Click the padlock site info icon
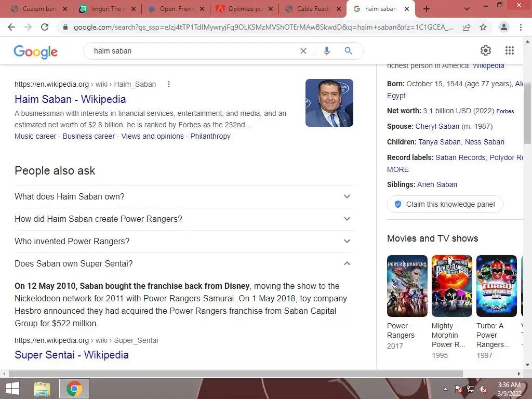The width and height of the screenshot is (532, 399). pos(65,27)
